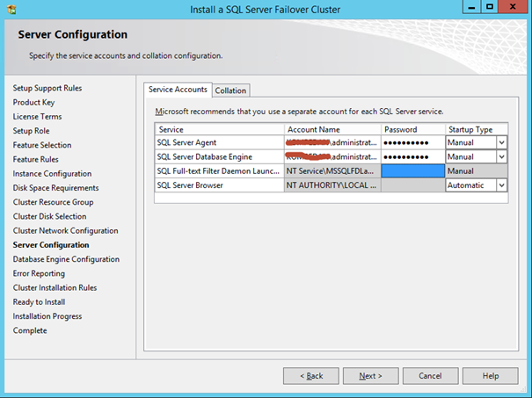Select the Service Accounts tab
532x398 pixels.
(178, 90)
